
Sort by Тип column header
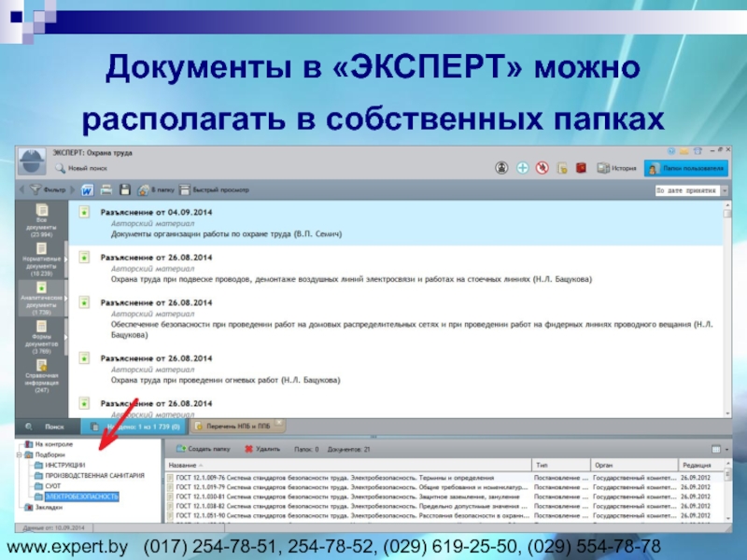[x=560, y=465]
